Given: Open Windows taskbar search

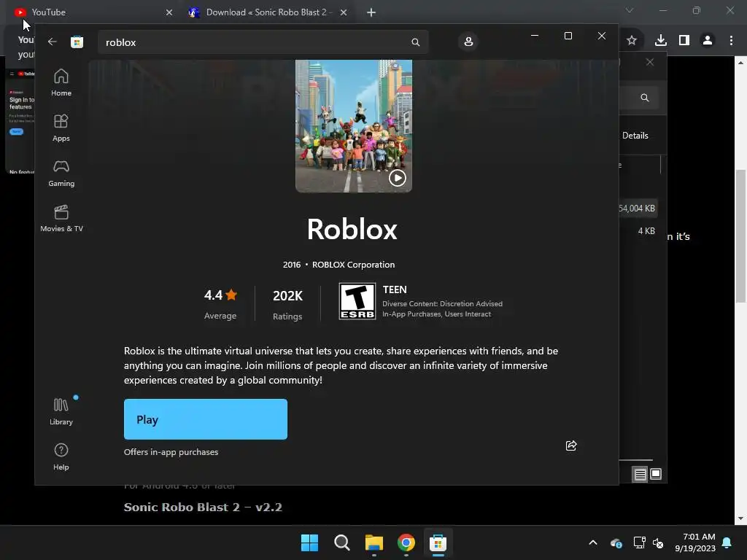Looking at the screenshot, I should (342, 542).
